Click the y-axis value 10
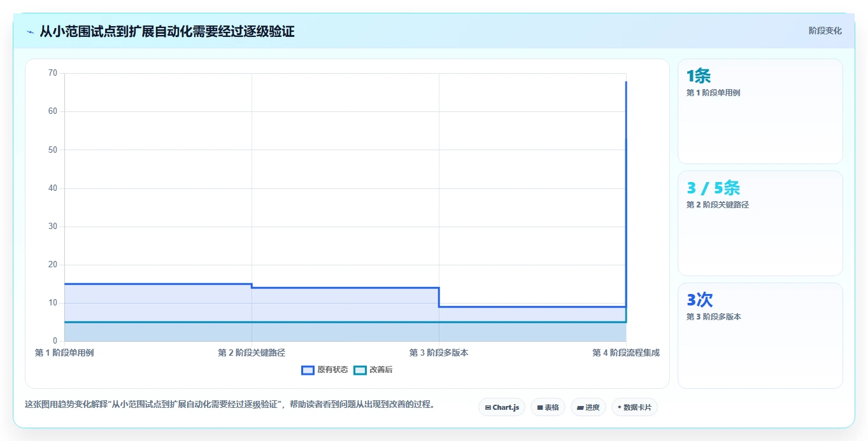Viewport: 868px width, 441px height. pyautogui.click(x=53, y=303)
